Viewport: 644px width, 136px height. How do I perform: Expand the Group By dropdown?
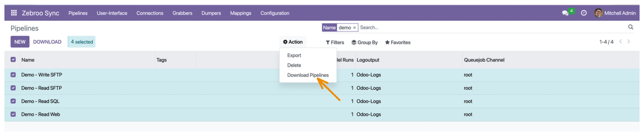(x=364, y=42)
